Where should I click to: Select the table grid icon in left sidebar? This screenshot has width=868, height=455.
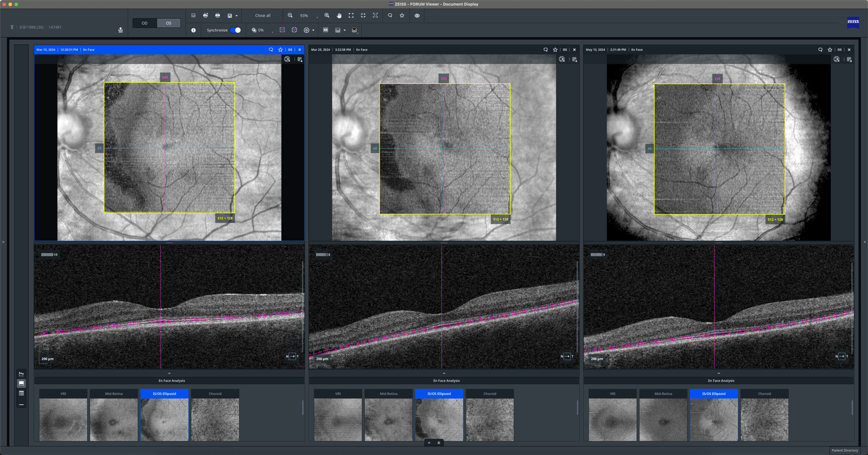point(21,393)
